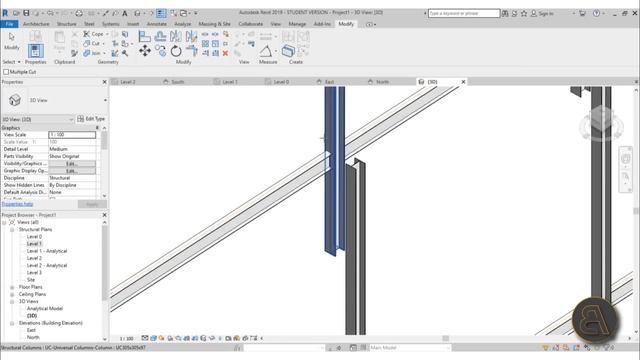Switch to the Annotate ribbon tab

(x=157, y=24)
